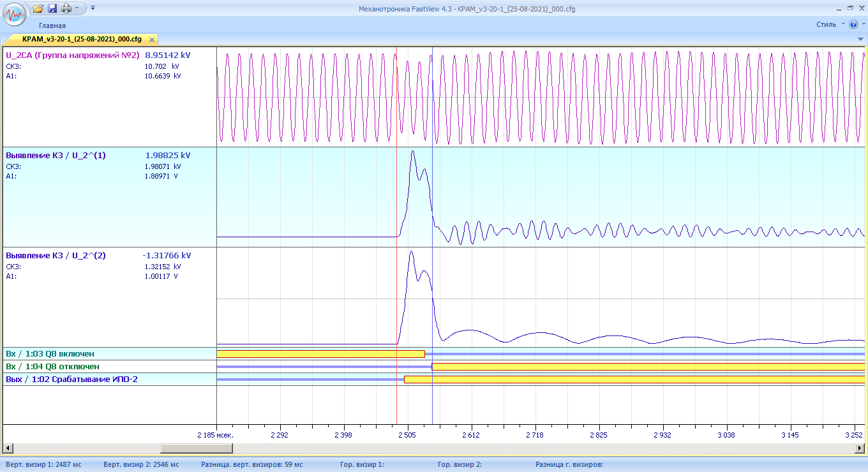Save the oscillogram with floppy icon

52,8
